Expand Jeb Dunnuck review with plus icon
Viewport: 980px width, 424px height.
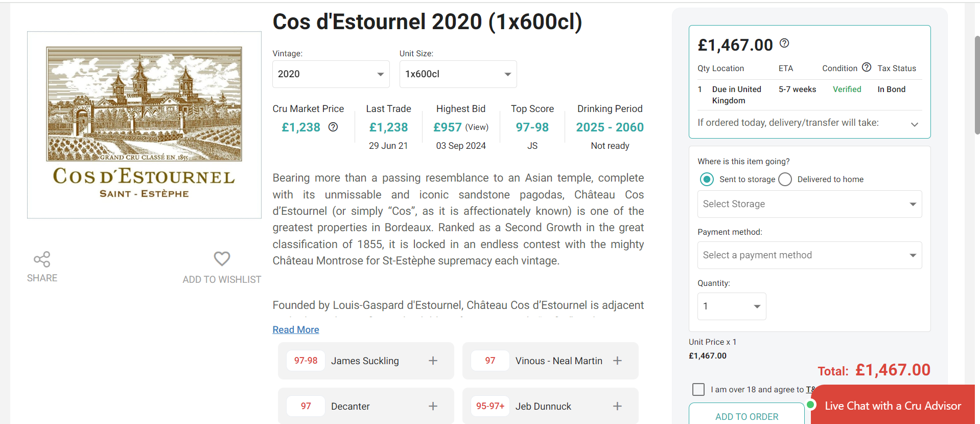tap(617, 406)
